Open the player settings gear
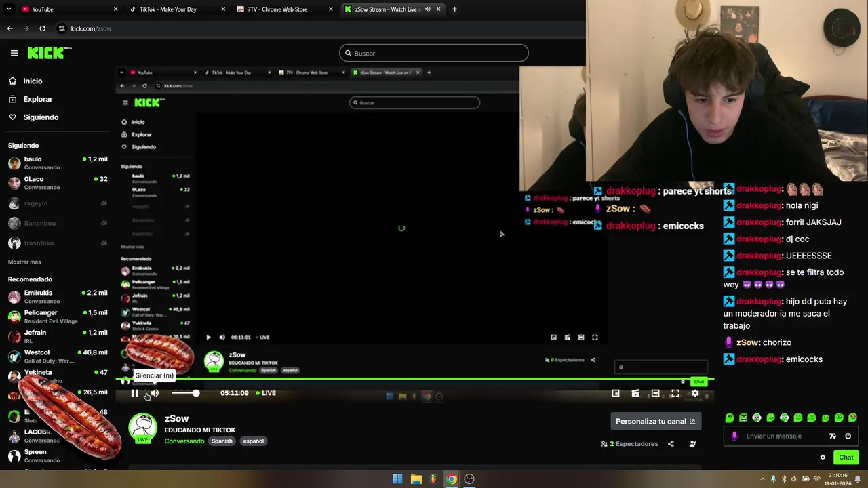 click(x=695, y=393)
